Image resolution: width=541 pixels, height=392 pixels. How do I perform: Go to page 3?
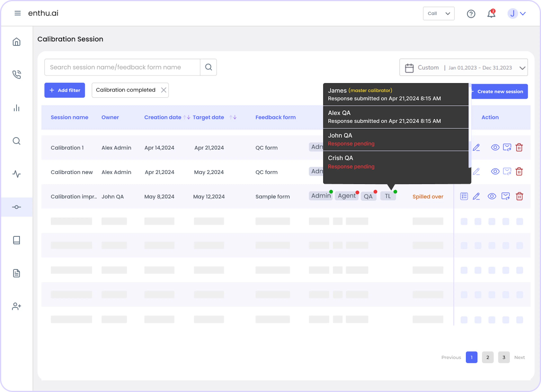(x=504, y=357)
